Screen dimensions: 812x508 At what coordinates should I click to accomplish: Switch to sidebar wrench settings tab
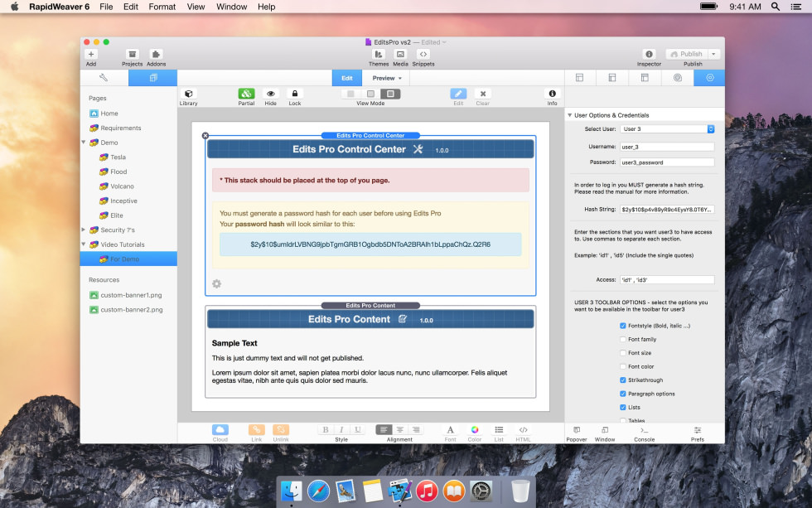coord(104,78)
